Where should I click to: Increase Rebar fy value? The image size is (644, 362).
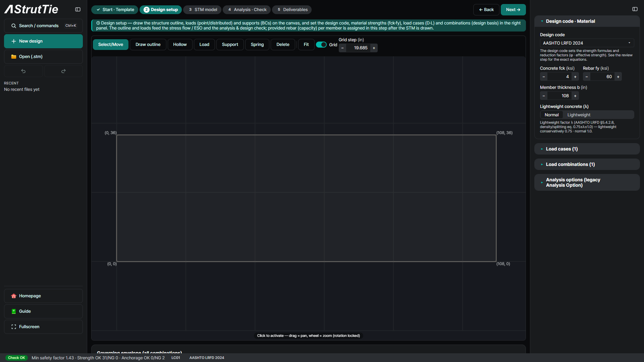(x=618, y=77)
